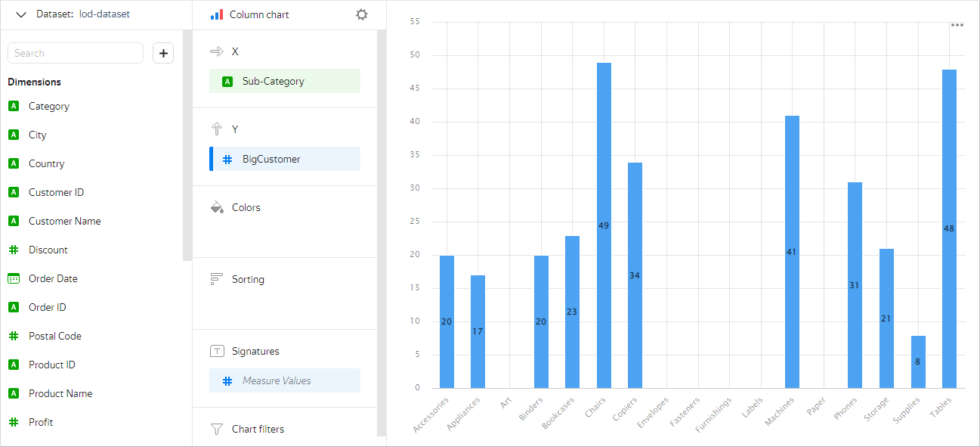
Task: Click the add field plus button
Action: click(x=163, y=53)
